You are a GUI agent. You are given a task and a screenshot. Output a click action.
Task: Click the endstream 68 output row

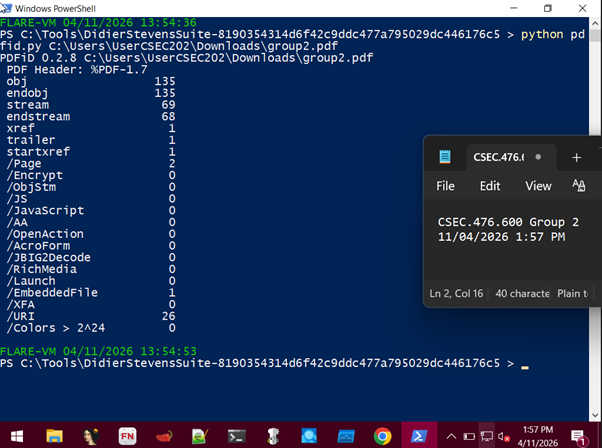(x=91, y=116)
